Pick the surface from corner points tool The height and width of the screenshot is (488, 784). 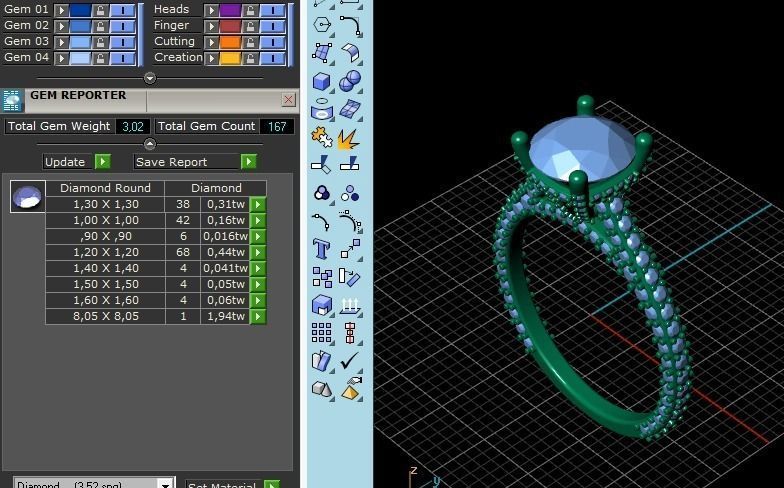click(x=322, y=52)
